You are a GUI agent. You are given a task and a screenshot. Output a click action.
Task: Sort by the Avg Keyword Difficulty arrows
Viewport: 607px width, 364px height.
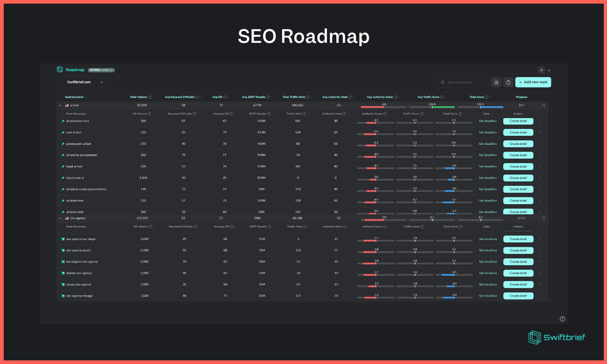(201, 97)
